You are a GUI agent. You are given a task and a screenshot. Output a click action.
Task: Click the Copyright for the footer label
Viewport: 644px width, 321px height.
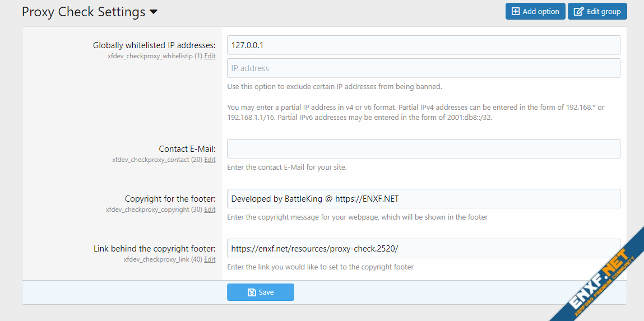click(x=170, y=199)
